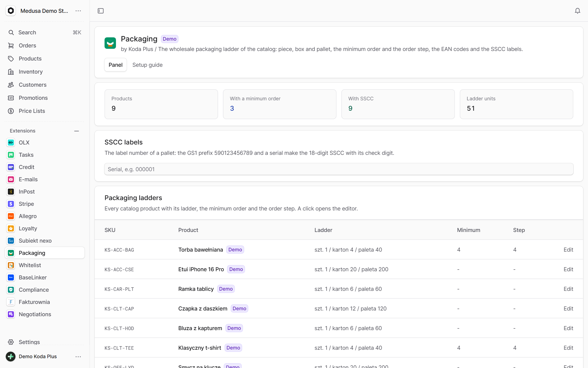Switch to the Setup guide tab
Viewport: 588px width, 368px height.
[x=147, y=65]
